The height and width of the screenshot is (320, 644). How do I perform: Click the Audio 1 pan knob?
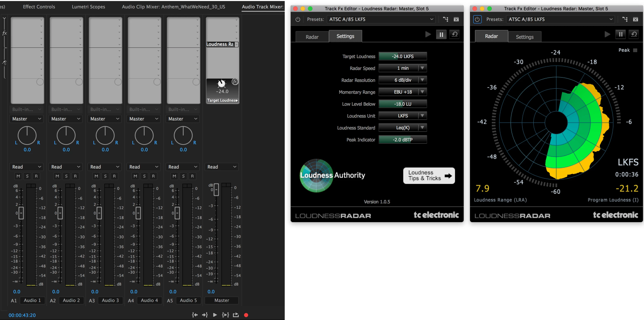pyautogui.click(x=27, y=135)
